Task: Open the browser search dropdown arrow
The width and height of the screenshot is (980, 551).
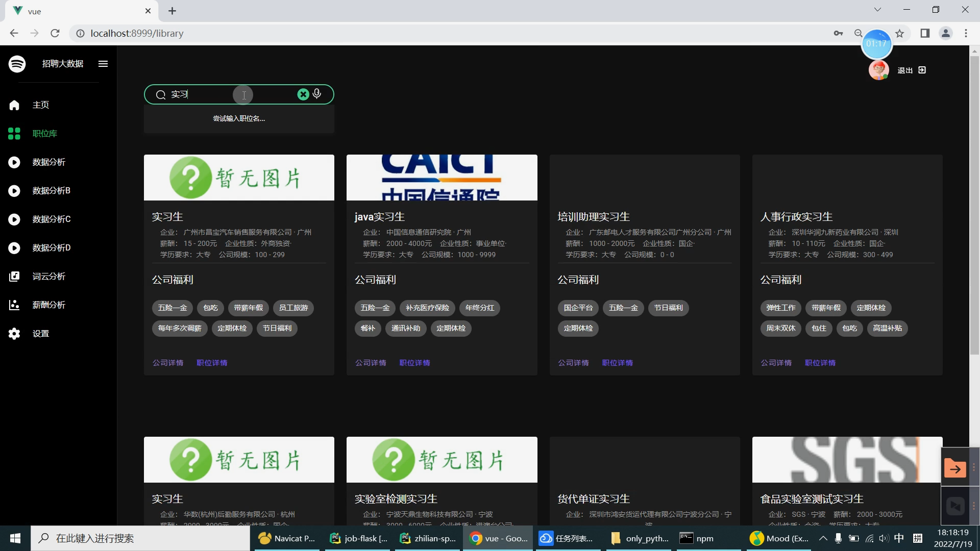Action: [x=877, y=9]
